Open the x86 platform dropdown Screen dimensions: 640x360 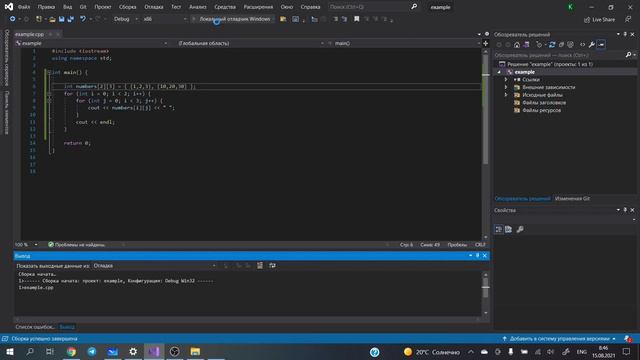tap(164, 19)
